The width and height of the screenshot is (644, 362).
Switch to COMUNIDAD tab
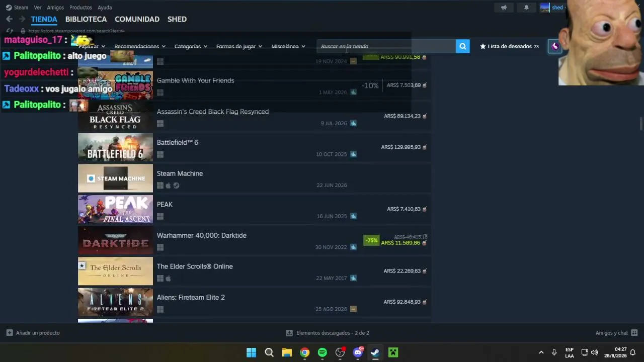(x=137, y=19)
